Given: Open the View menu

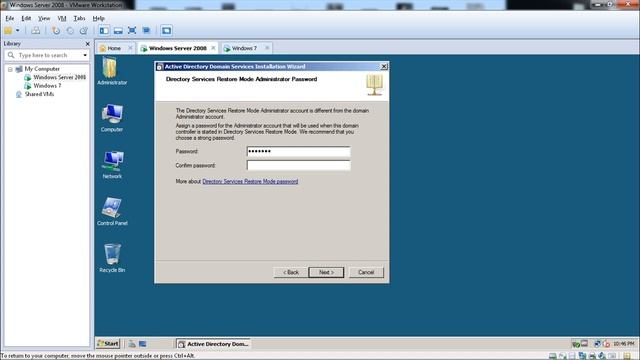Looking at the screenshot, I should coord(44,18).
